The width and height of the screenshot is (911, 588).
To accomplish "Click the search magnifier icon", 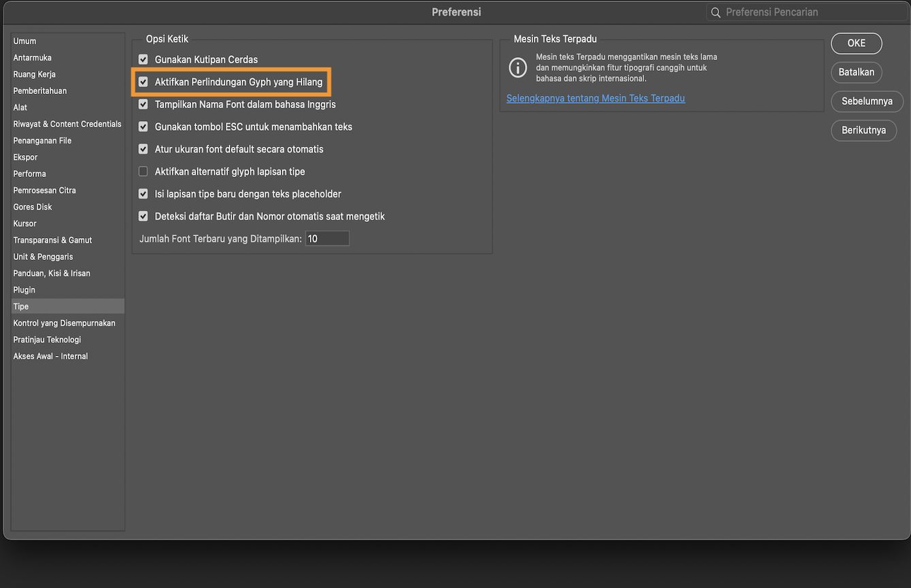I will click(x=716, y=12).
